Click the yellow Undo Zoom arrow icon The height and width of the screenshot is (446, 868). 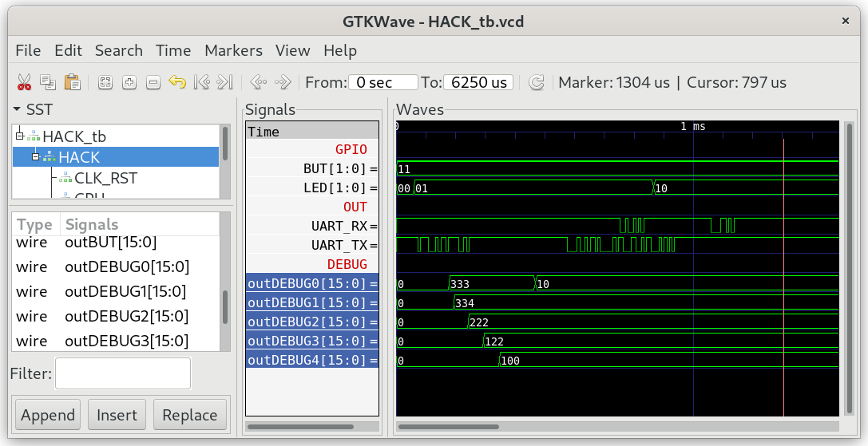pos(177,82)
